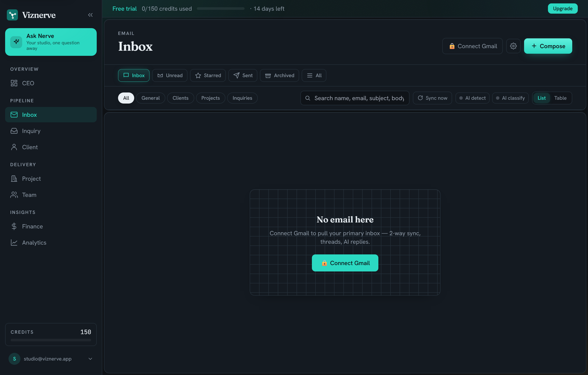Click the '14 days left' text
Image resolution: width=588 pixels, height=375 pixels.
click(269, 9)
